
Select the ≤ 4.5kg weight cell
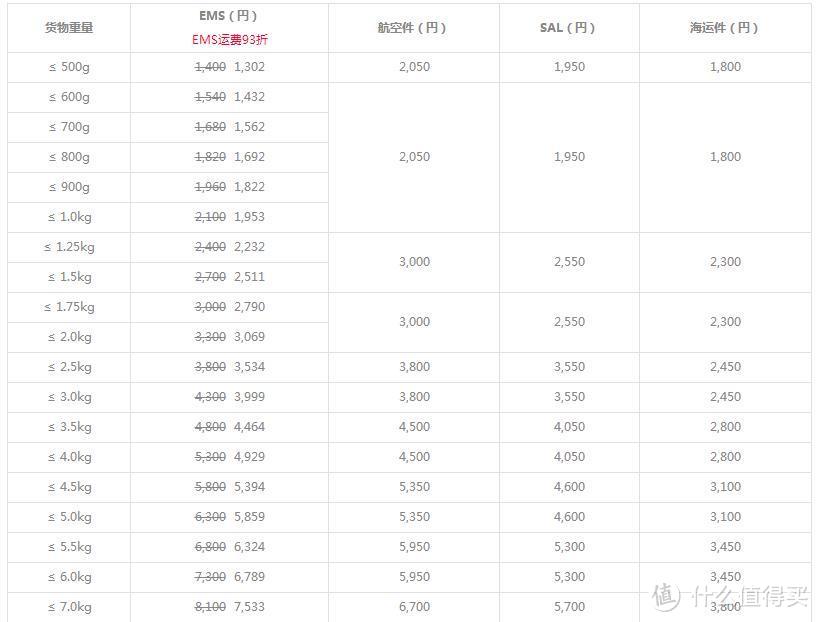(x=69, y=487)
